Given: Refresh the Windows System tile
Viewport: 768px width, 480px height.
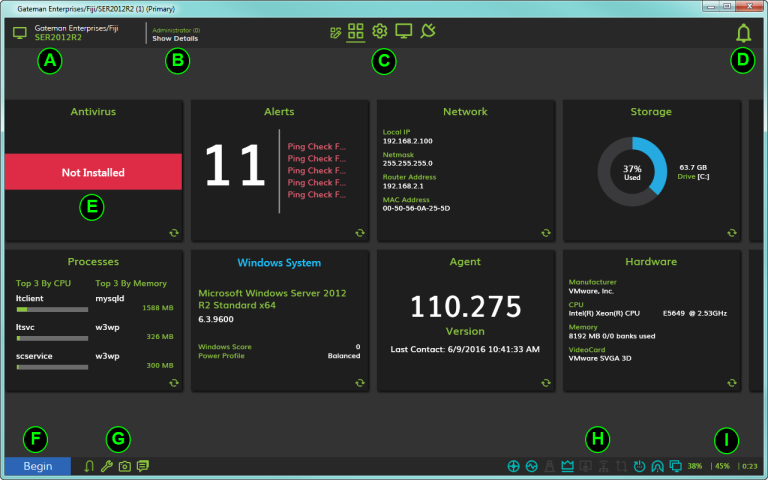Looking at the screenshot, I should pyautogui.click(x=360, y=383).
